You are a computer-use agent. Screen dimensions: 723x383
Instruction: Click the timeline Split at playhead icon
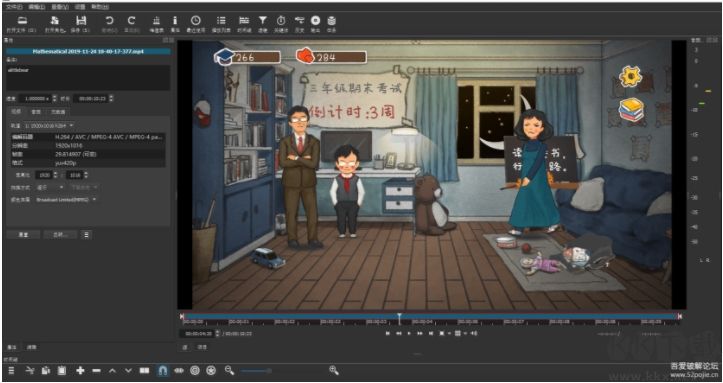pos(144,370)
